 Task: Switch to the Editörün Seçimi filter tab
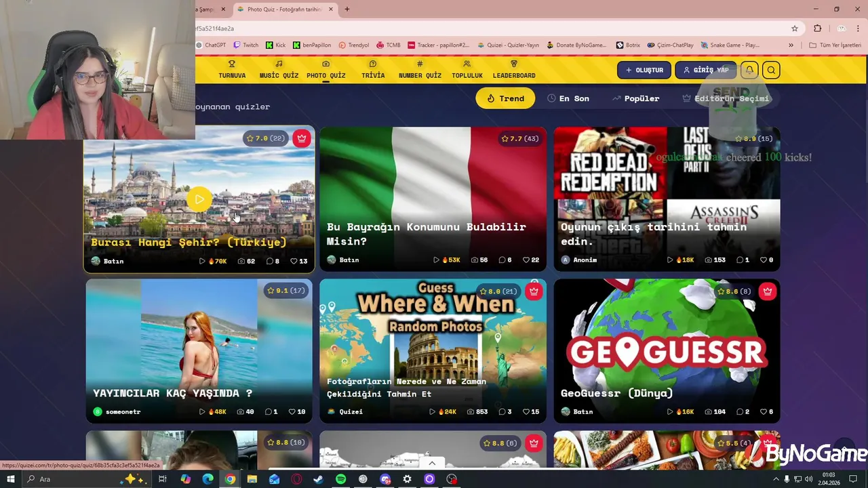(726, 98)
